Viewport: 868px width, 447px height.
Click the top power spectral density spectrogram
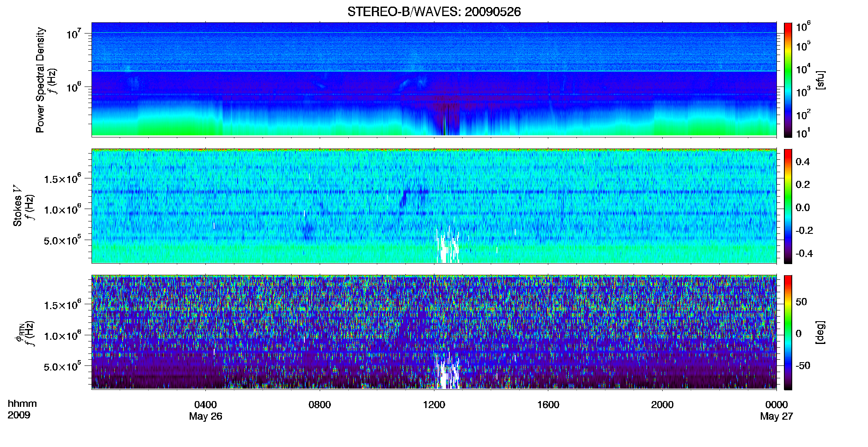coord(434,79)
